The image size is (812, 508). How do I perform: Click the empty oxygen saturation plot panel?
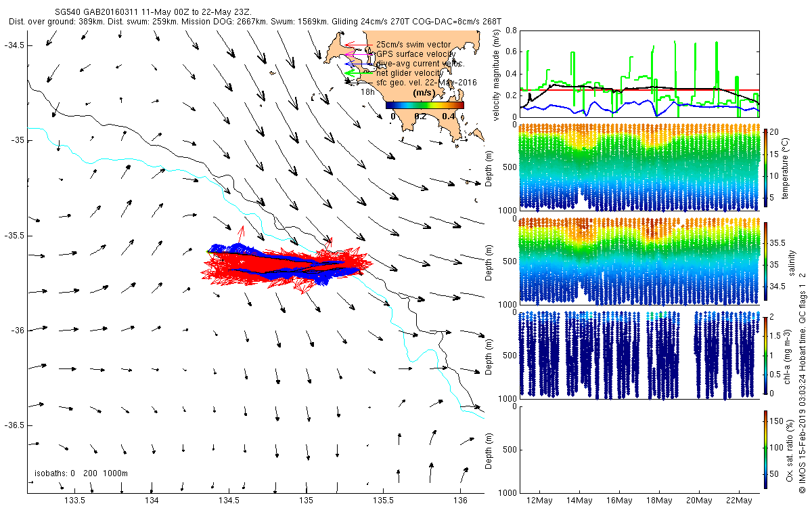[x=639, y=448]
